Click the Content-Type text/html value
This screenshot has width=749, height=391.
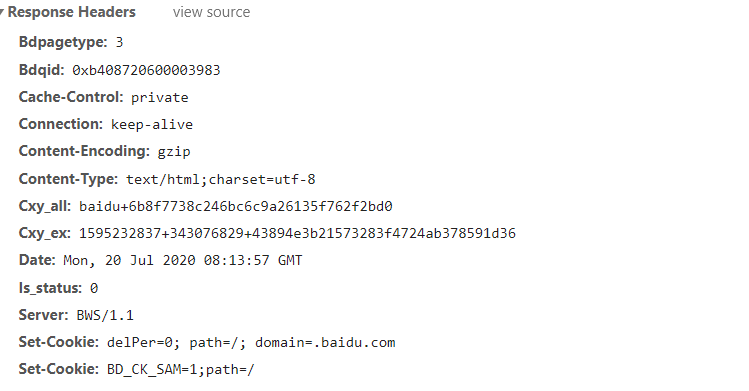coord(221,180)
